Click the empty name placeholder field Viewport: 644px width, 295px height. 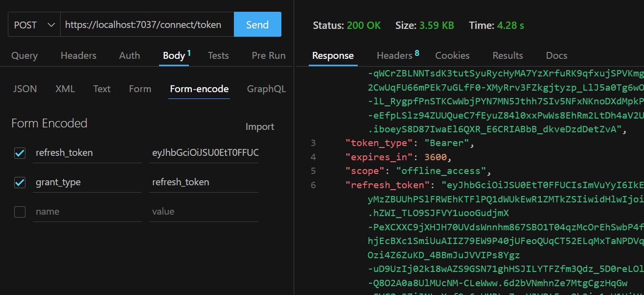coord(87,212)
